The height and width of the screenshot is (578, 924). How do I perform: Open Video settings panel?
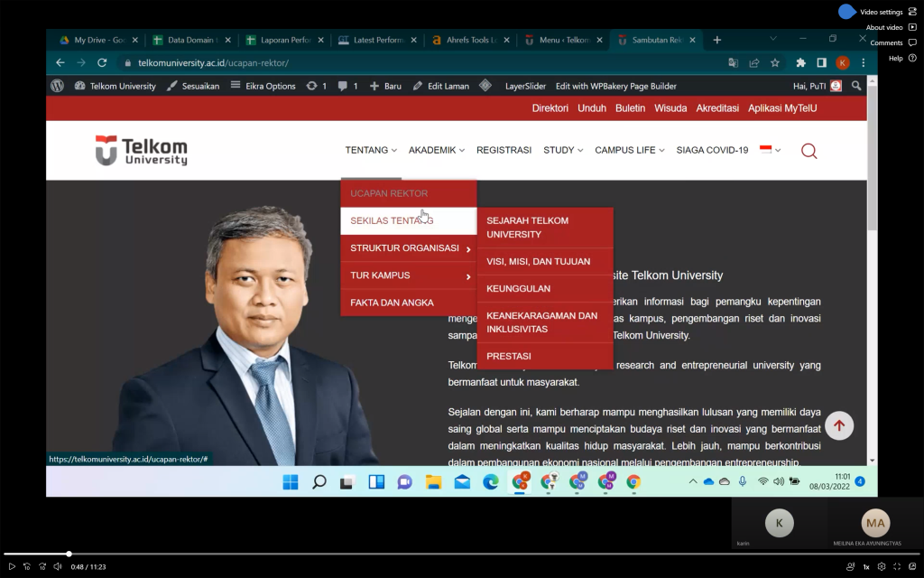pos(888,12)
